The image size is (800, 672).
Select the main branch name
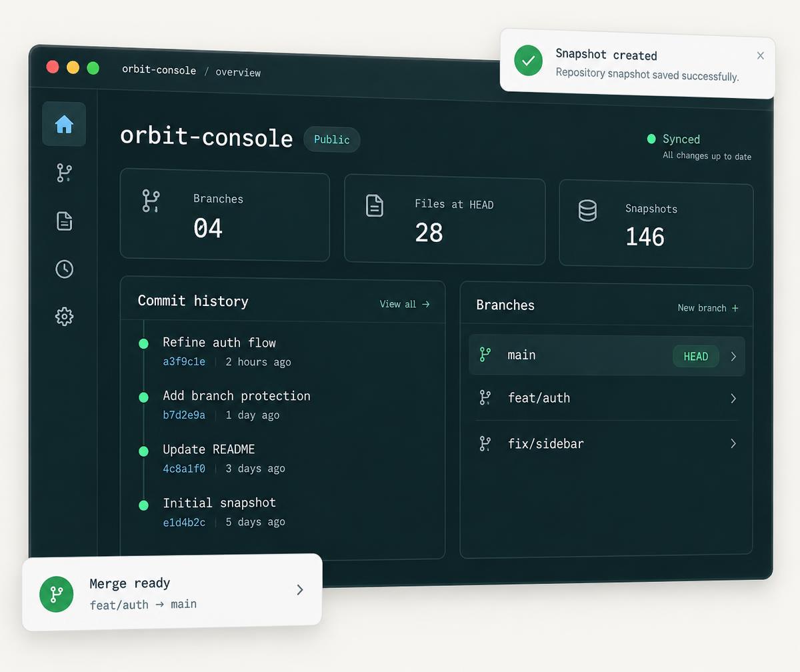click(x=521, y=355)
